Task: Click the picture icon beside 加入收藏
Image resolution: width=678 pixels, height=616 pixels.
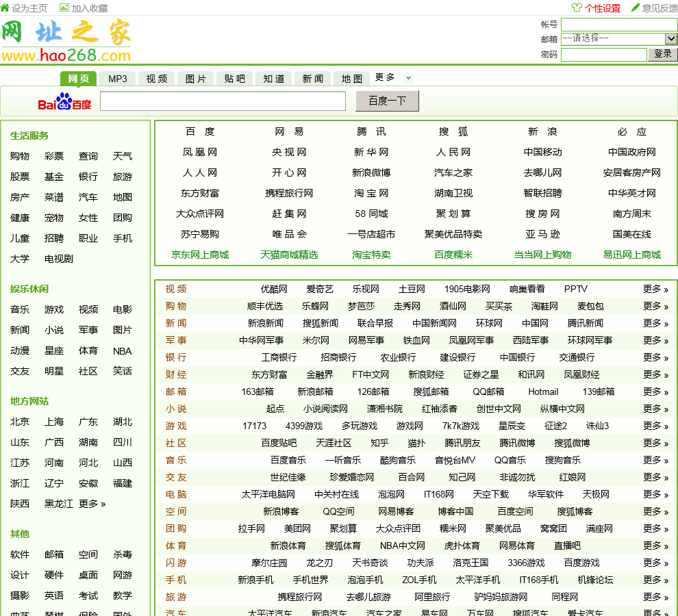Action: tap(64, 8)
